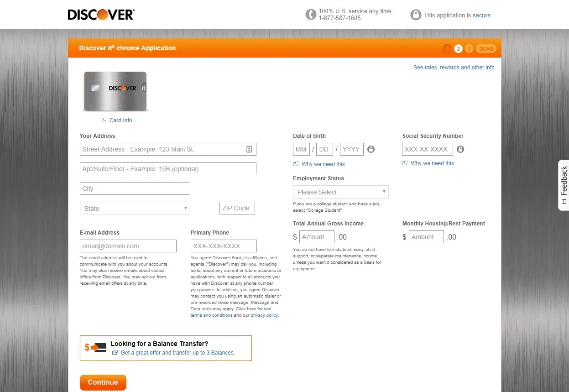Click the lock icon beside Social Security Number
This screenshot has height=392, width=569.
[x=460, y=149]
